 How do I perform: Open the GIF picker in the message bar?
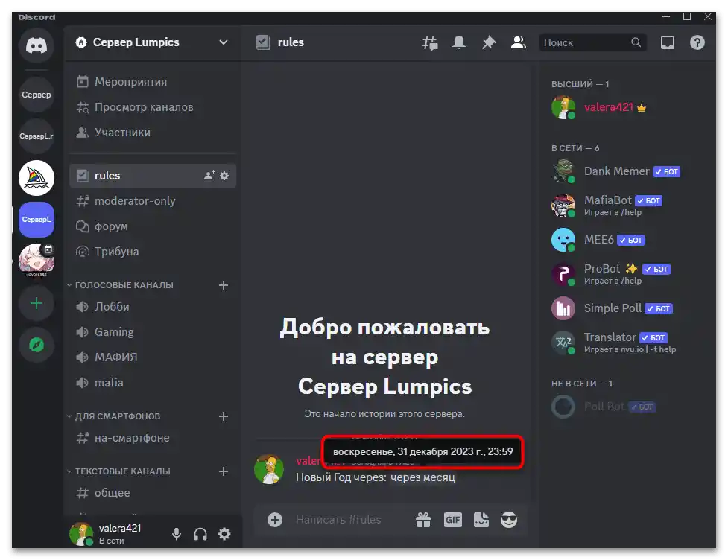click(452, 520)
